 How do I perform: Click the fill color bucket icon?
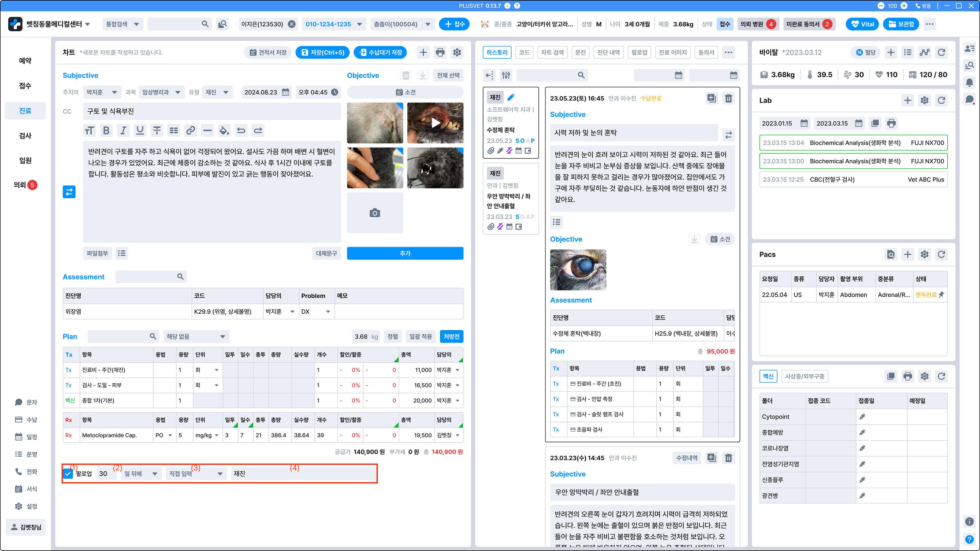[x=224, y=131]
